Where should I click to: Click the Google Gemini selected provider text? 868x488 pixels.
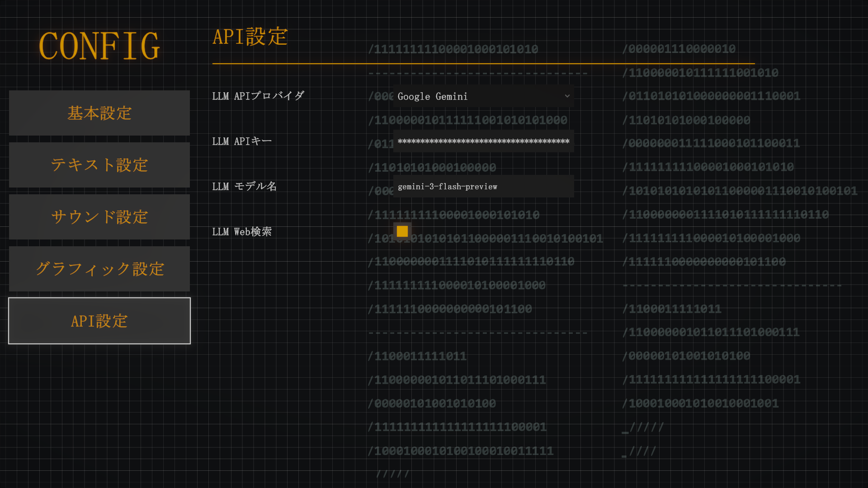[x=433, y=96]
